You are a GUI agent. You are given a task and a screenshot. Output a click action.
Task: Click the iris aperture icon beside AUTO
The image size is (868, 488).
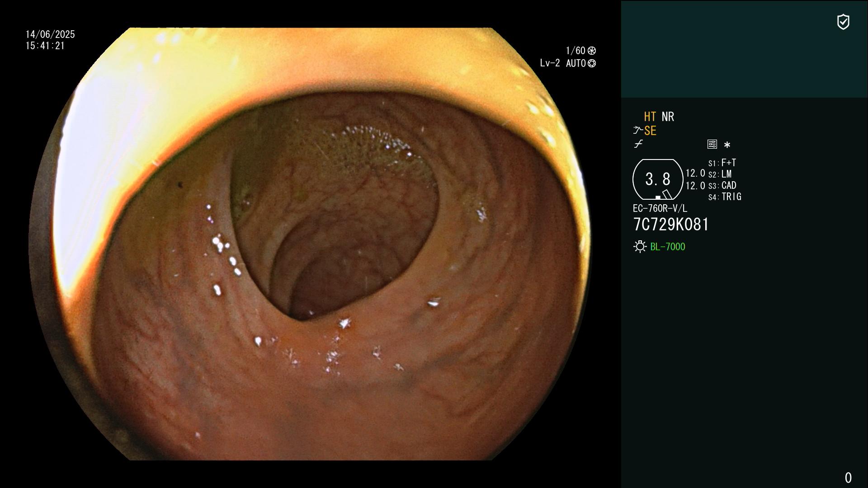(x=592, y=63)
